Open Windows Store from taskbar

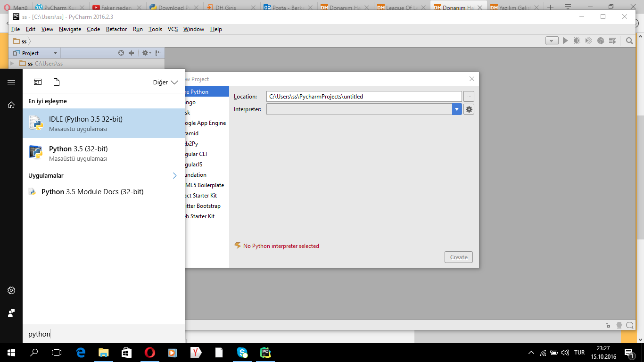(126, 352)
